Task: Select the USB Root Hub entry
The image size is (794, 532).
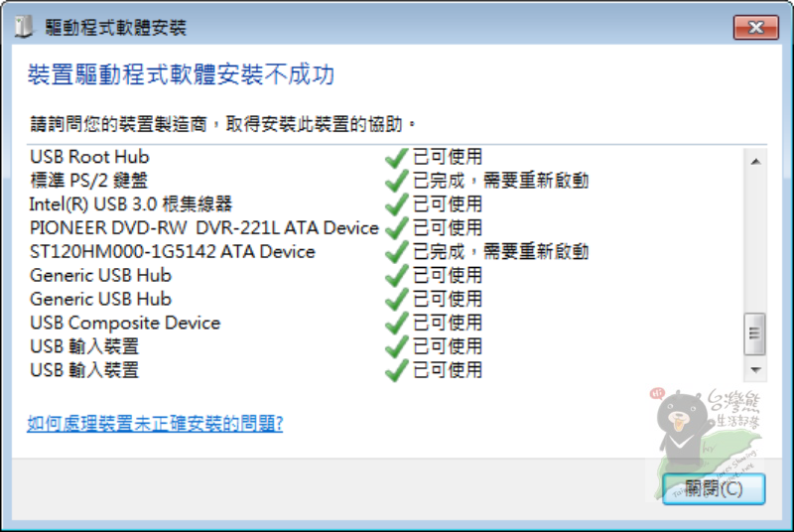Action: [x=89, y=157]
